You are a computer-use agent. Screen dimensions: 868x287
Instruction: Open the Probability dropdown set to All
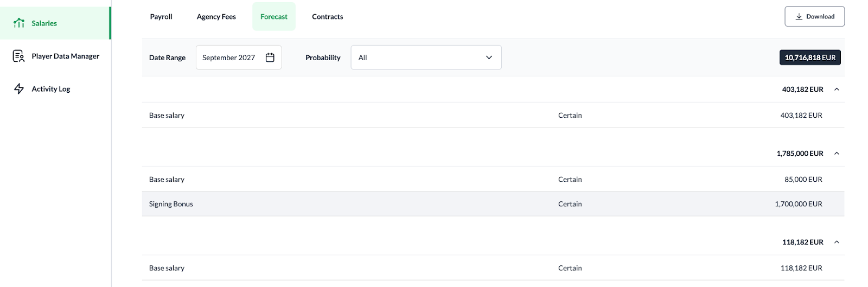426,58
